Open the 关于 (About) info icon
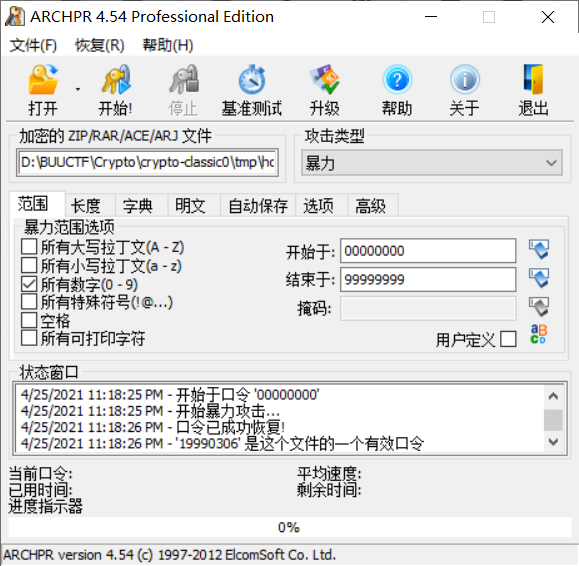579x566 pixels. point(465,79)
